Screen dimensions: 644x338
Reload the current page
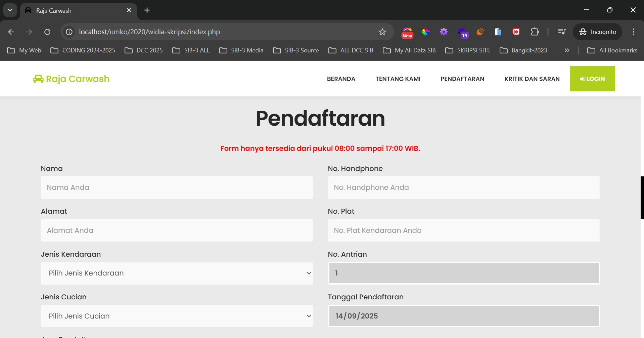pyautogui.click(x=47, y=32)
